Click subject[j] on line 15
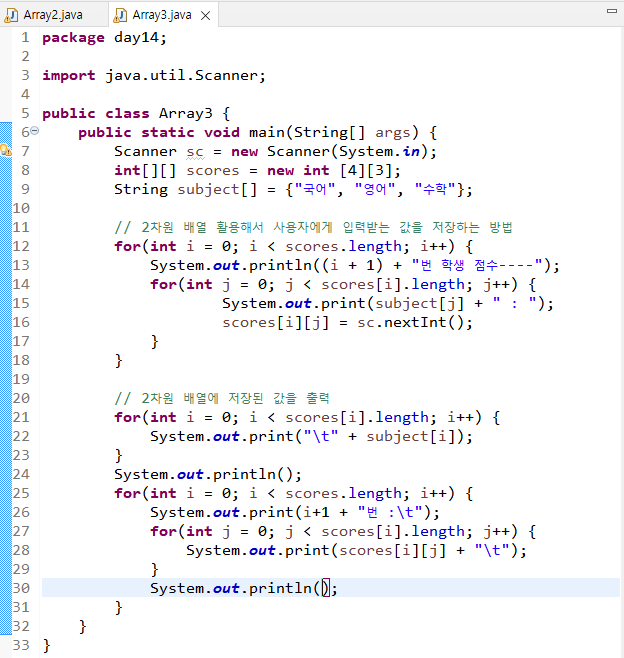 tap(420, 303)
